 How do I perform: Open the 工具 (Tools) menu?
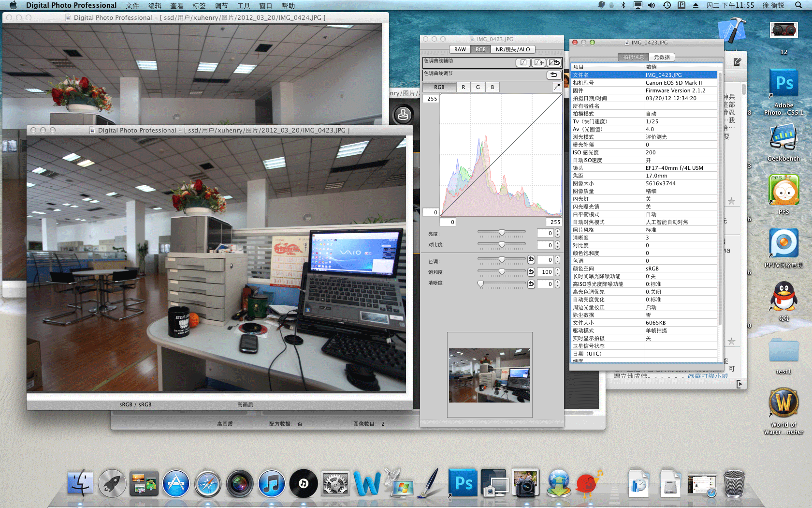click(243, 6)
